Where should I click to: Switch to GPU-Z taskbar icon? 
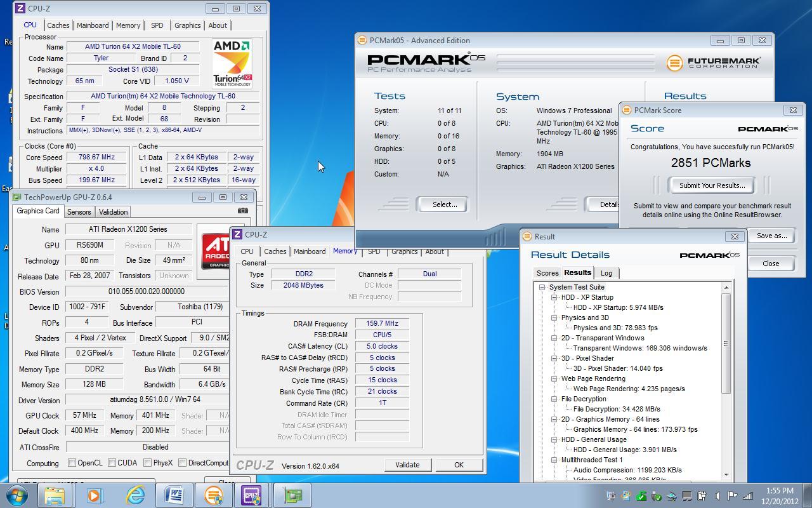(292, 495)
